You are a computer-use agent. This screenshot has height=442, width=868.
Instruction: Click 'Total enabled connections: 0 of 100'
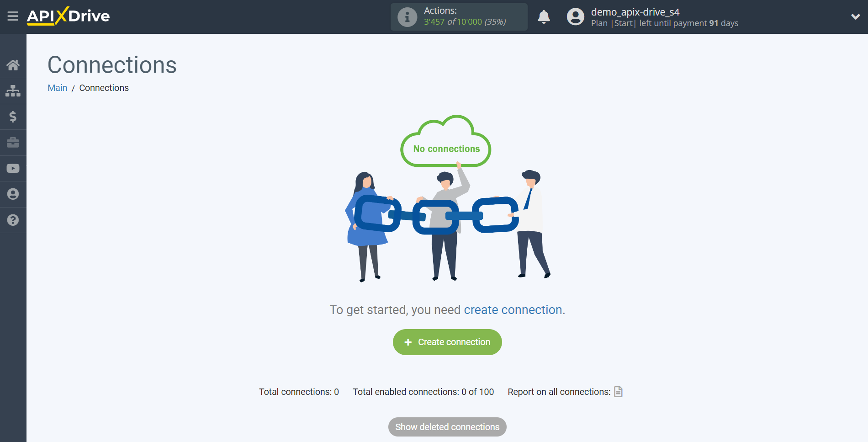(423, 392)
